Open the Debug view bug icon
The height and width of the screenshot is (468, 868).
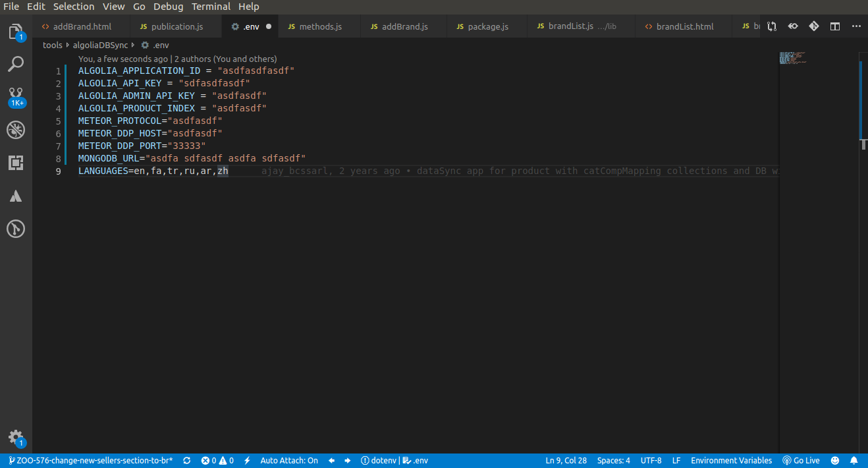tap(16, 130)
